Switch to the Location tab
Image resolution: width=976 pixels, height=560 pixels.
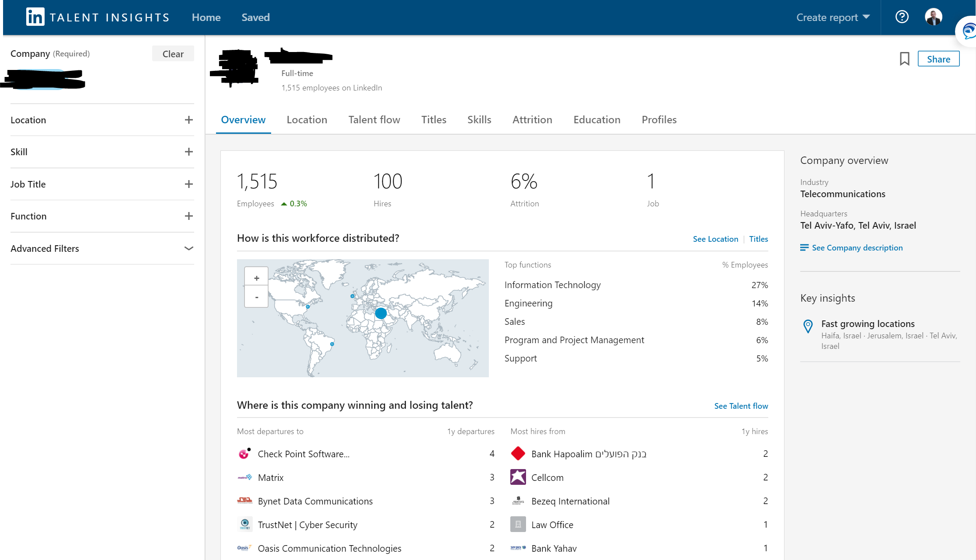307,120
